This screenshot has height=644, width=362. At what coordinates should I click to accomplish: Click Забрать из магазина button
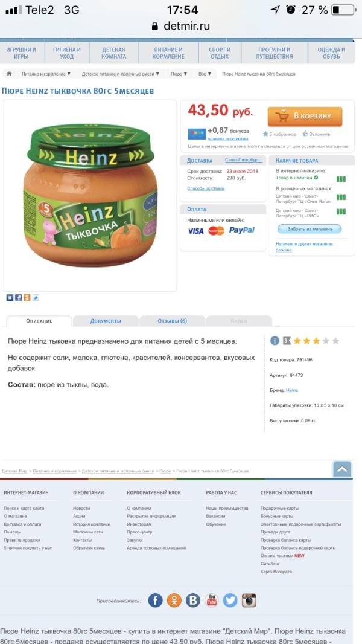(309, 229)
